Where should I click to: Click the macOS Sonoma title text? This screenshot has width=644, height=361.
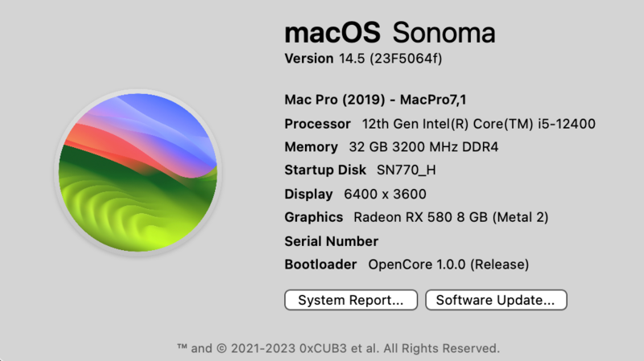[x=390, y=33]
